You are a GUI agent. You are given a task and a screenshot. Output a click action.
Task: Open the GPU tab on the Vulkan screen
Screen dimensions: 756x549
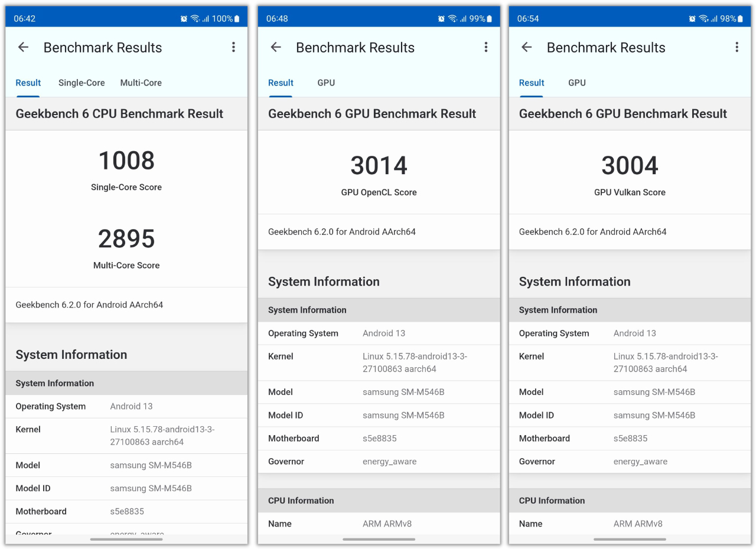(x=577, y=83)
